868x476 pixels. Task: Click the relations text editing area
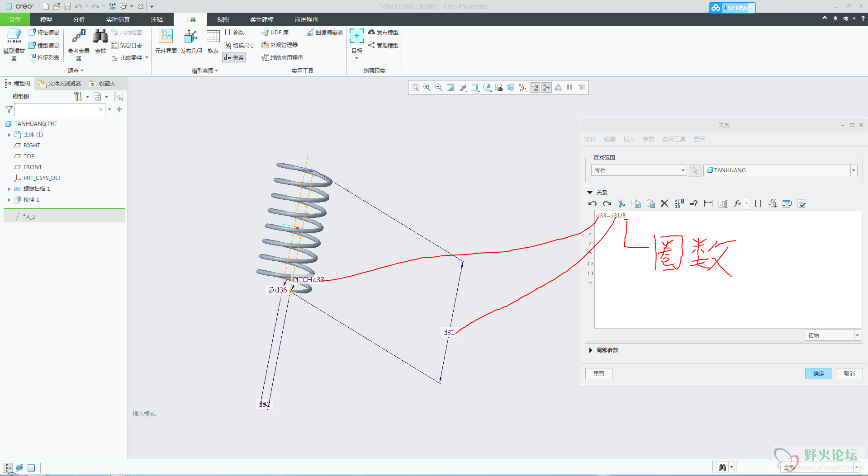click(x=727, y=269)
